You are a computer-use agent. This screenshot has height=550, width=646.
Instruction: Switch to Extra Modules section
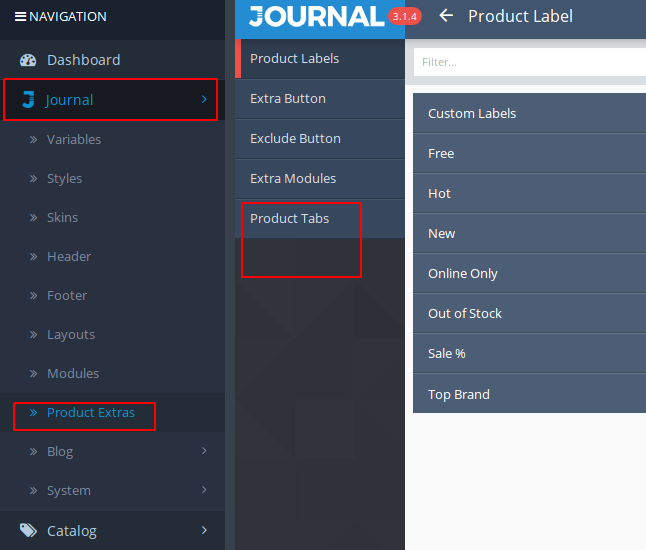[x=320, y=179]
